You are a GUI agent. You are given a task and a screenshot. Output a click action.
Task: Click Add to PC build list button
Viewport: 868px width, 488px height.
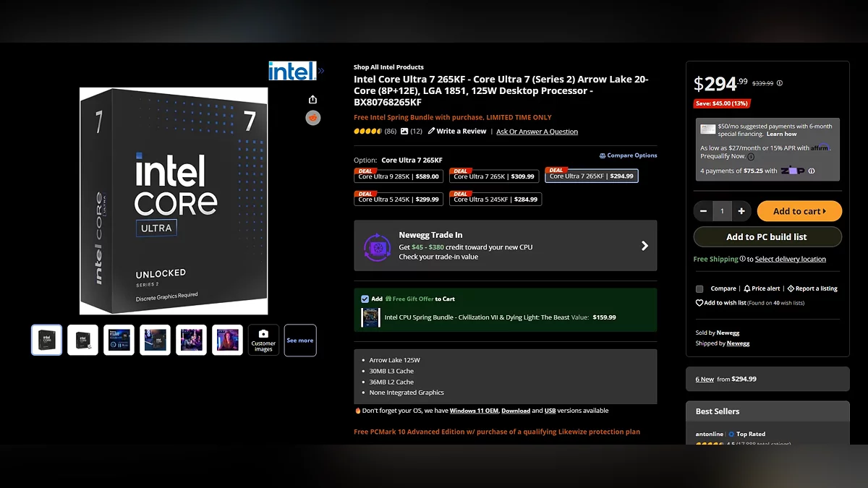[767, 237]
